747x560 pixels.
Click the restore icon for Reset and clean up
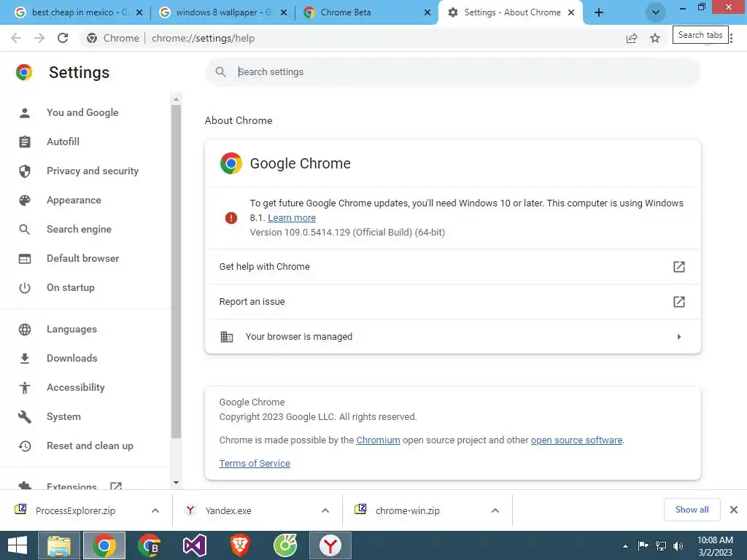[25, 446]
